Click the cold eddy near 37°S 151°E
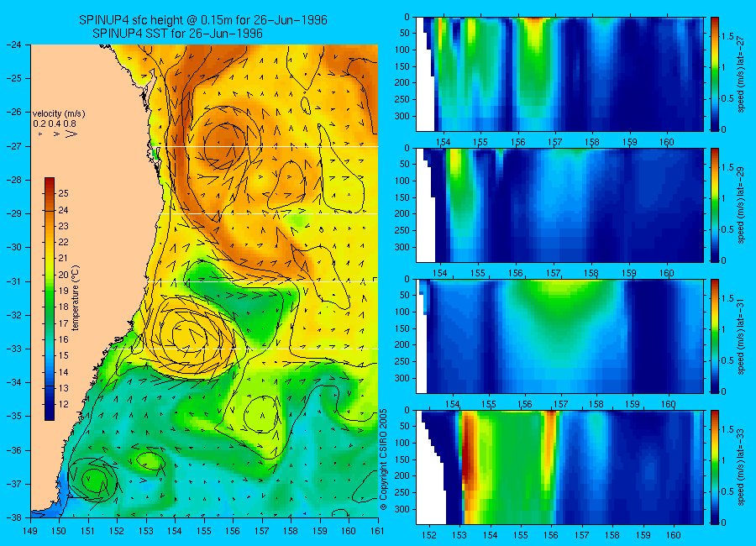This screenshot has width=756, height=546. point(92,480)
